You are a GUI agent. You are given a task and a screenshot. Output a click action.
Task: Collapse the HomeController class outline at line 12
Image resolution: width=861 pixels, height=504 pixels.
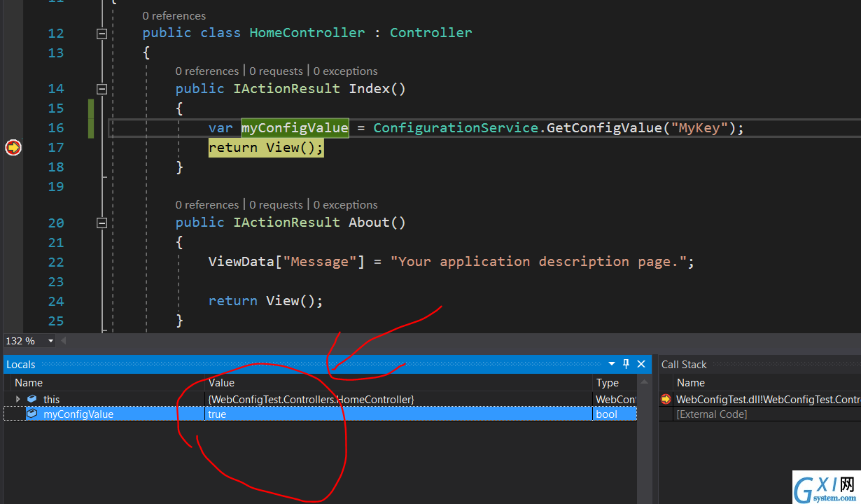(x=101, y=33)
